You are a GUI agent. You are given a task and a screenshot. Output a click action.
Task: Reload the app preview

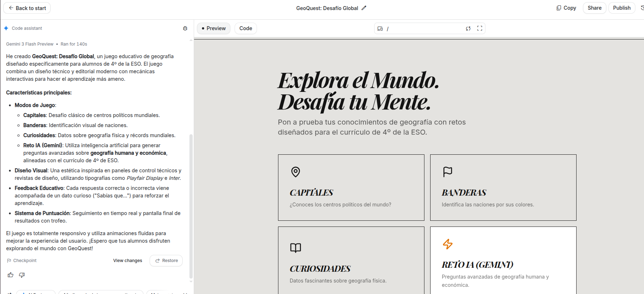click(x=468, y=28)
